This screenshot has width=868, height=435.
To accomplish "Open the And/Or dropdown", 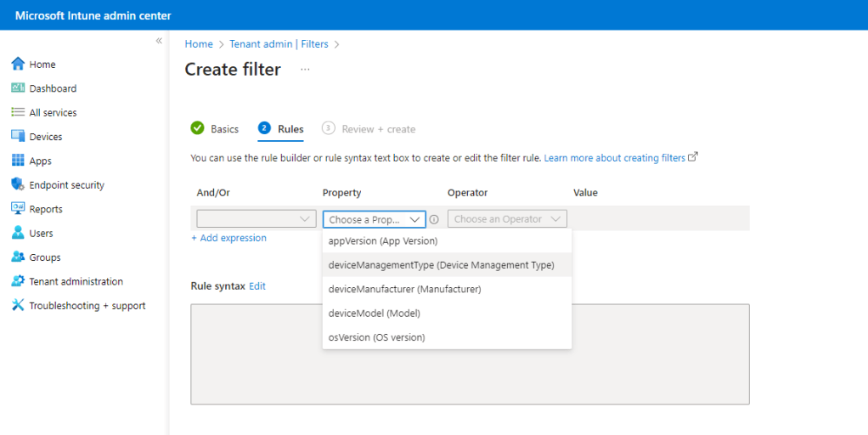I will [x=256, y=219].
